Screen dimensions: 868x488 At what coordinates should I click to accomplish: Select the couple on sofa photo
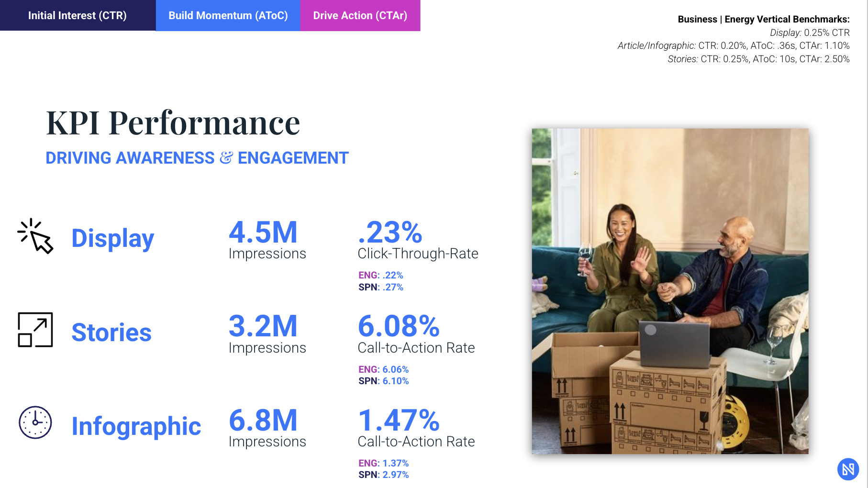coord(670,291)
